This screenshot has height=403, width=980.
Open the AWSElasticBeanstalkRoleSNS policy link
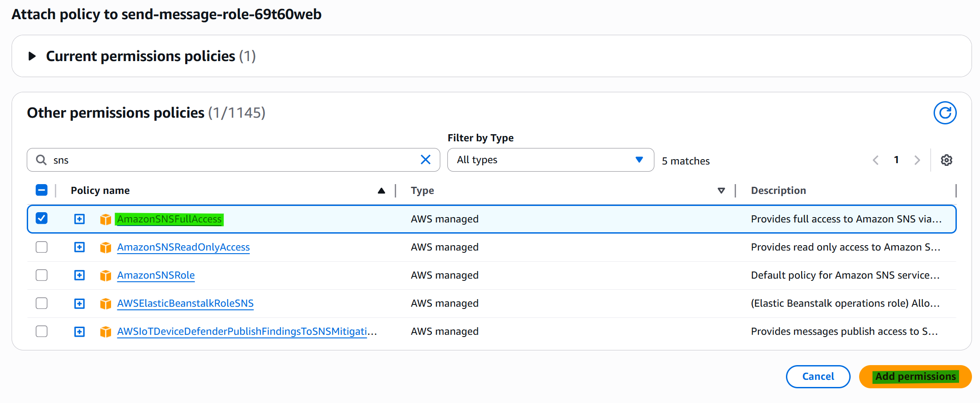tap(185, 303)
